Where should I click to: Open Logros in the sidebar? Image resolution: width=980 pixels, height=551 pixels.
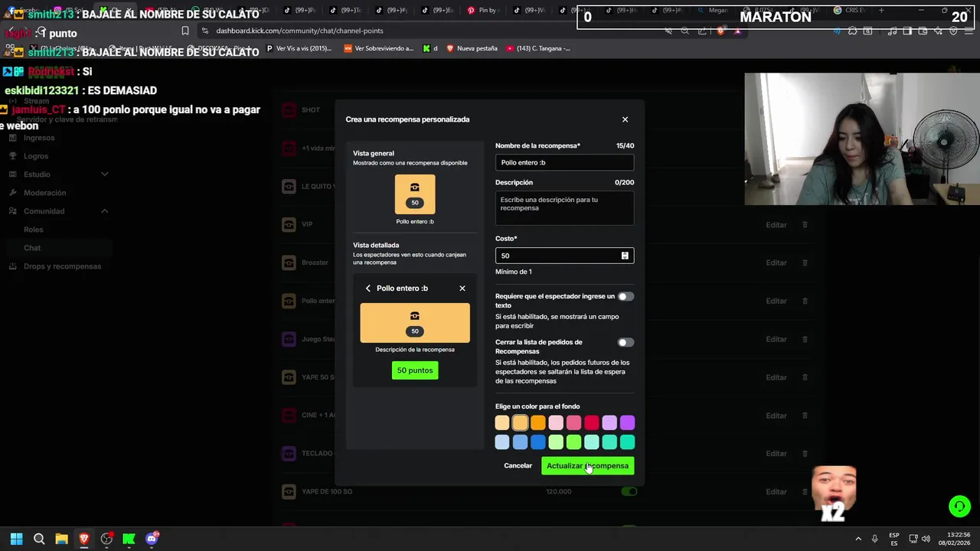click(36, 156)
